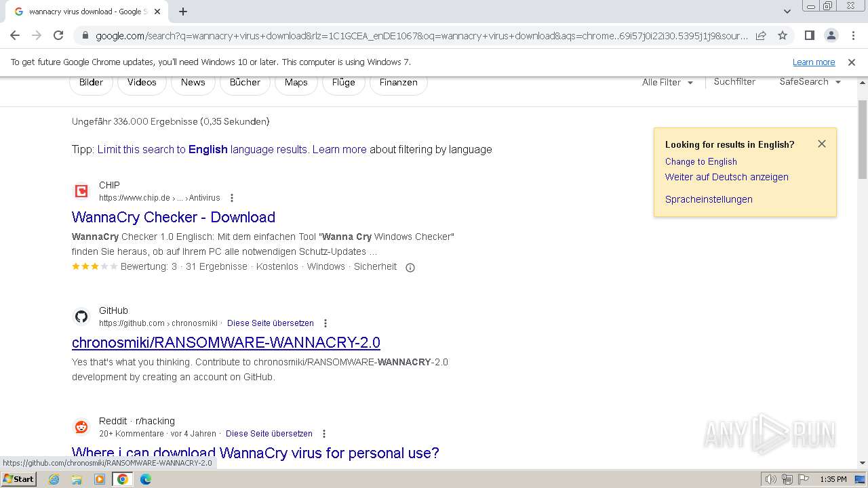Open a new browser tab
The width and height of the screenshot is (868, 488).
point(183,12)
